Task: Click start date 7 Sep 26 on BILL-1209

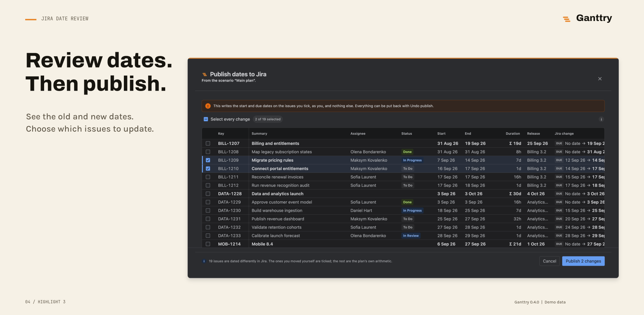Action: pos(446,160)
